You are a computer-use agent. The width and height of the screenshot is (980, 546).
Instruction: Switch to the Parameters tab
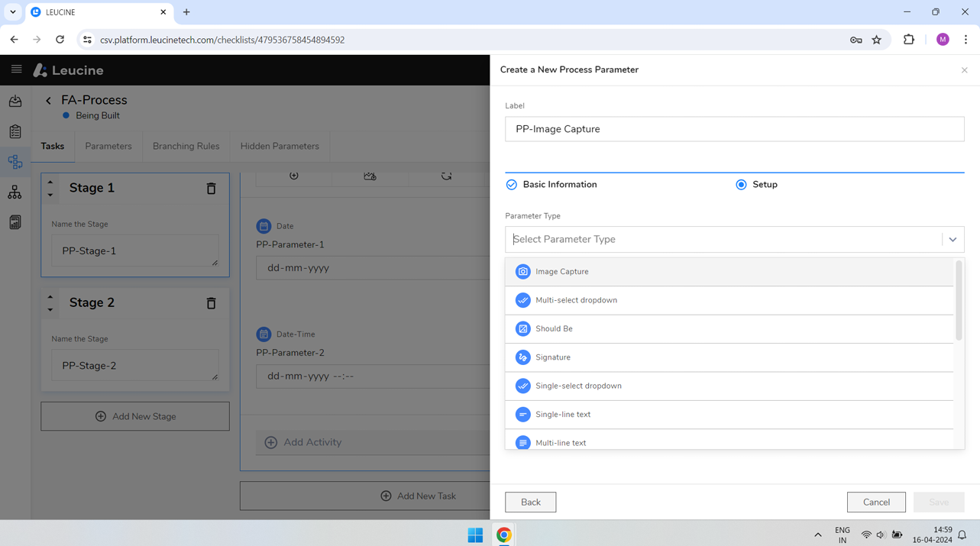(x=108, y=146)
